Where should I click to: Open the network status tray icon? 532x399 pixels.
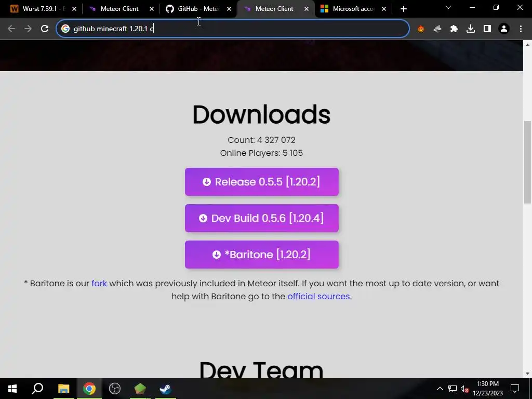(x=453, y=389)
